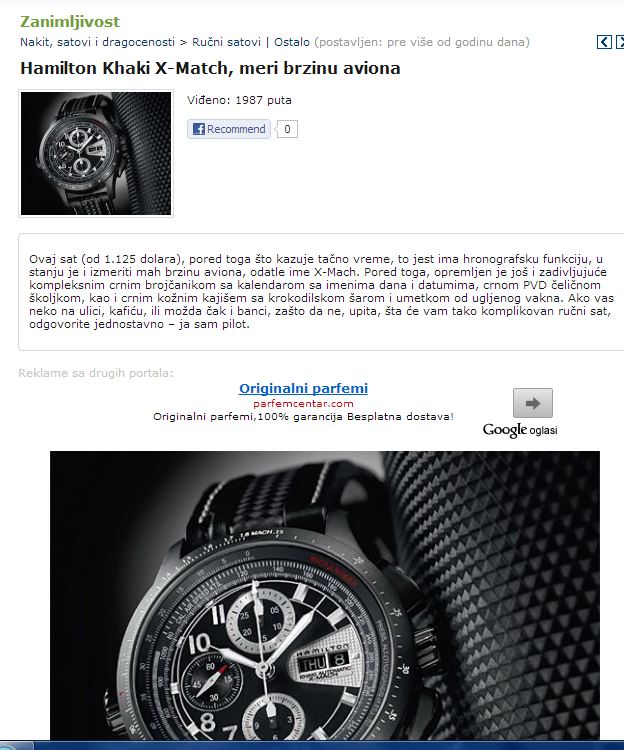Go to previous listing with left arrow icon
Viewport: 624px width, 750px height.
click(x=604, y=42)
